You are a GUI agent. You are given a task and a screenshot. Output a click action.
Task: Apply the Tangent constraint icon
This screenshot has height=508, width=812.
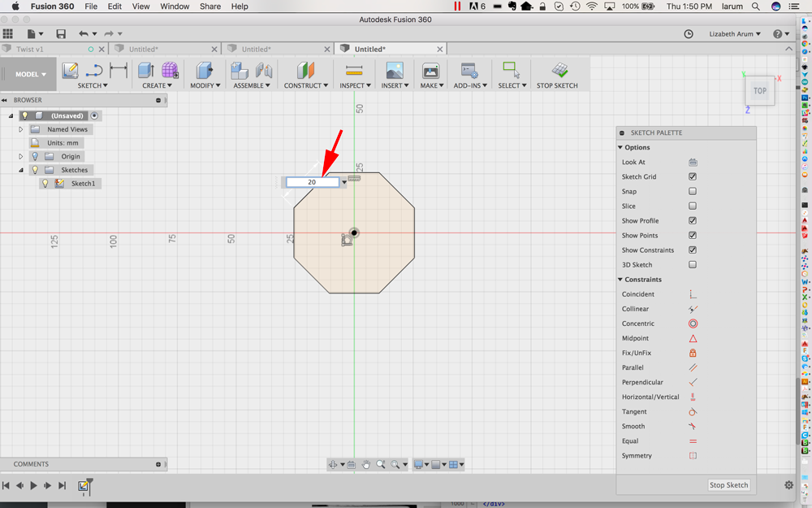(x=693, y=411)
